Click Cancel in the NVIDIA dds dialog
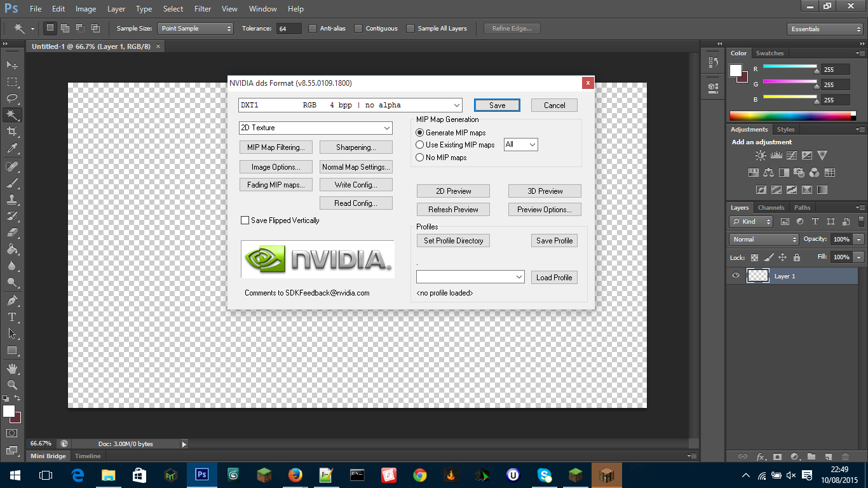The image size is (868, 488). tap(554, 105)
